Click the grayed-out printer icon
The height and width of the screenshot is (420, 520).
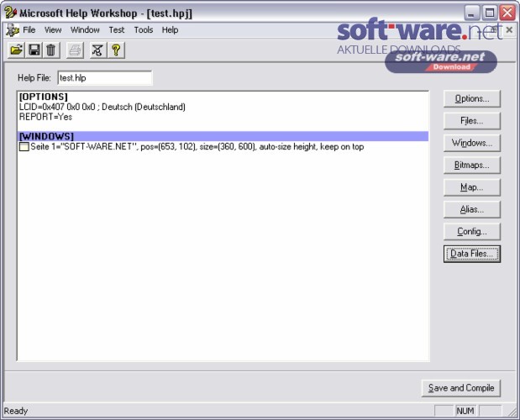[x=75, y=50]
